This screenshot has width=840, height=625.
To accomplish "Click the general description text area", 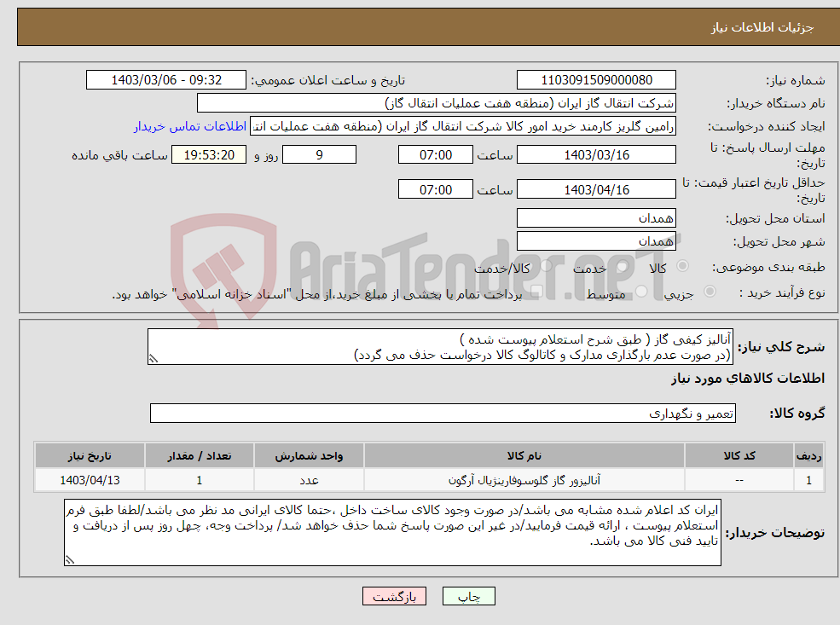I will tap(440, 347).
